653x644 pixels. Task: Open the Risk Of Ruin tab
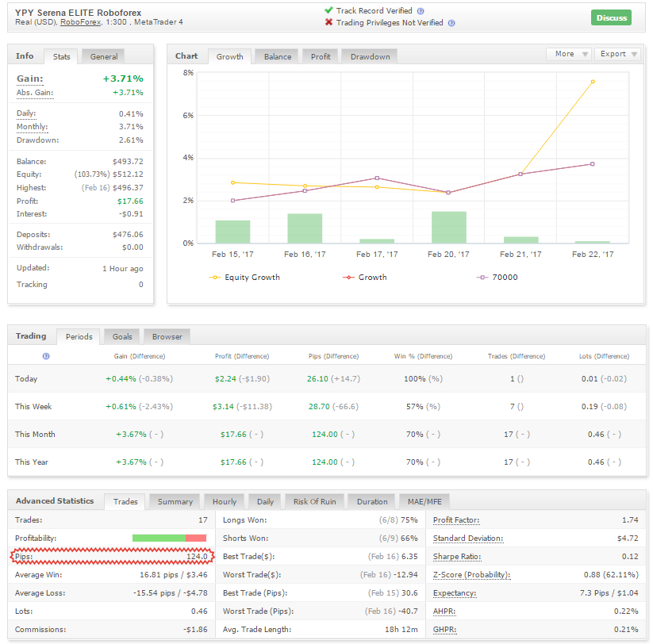click(314, 502)
